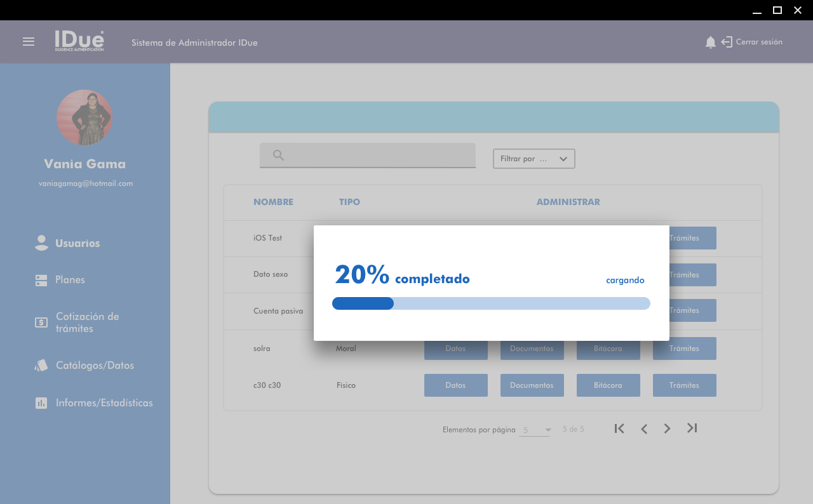This screenshot has height=504, width=813.
Task: Go to previous page arrow
Action: pos(644,429)
